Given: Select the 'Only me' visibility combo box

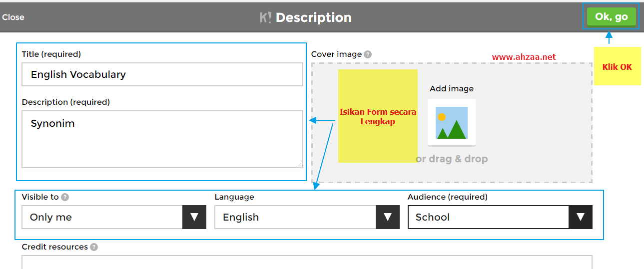Looking at the screenshot, I should coord(114,217).
